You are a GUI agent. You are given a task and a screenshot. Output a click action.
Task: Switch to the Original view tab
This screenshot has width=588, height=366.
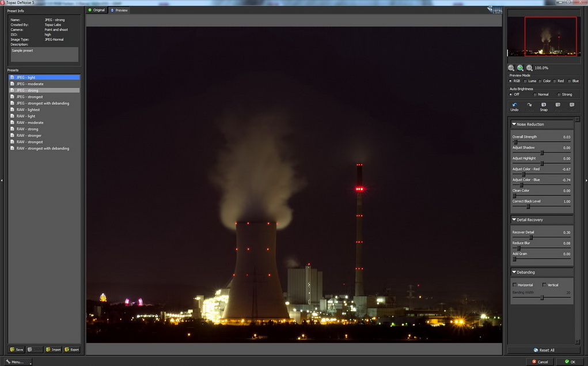(x=96, y=10)
